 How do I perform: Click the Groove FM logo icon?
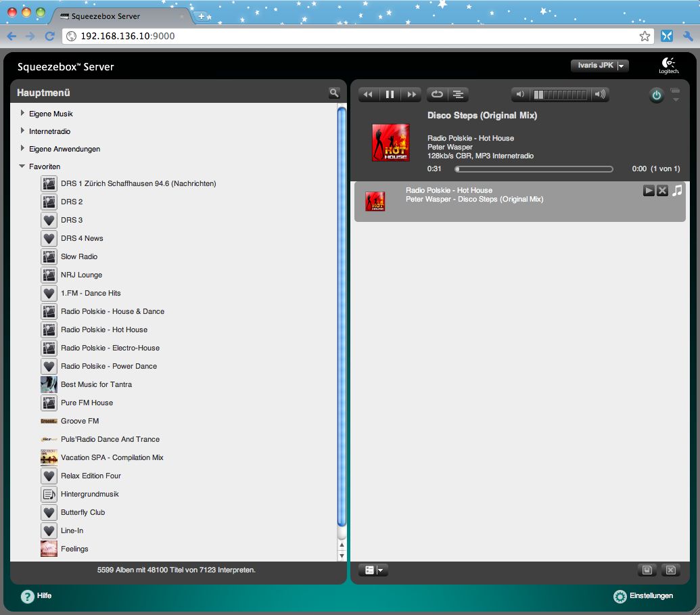click(x=49, y=422)
